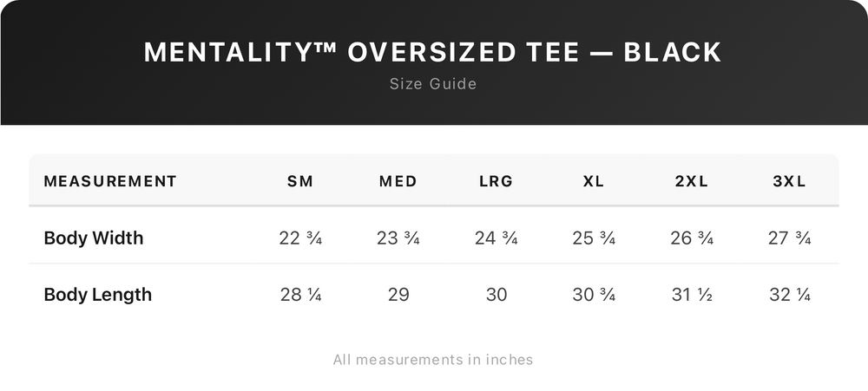Click the 3XL size column header

click(x=790, y=181)
